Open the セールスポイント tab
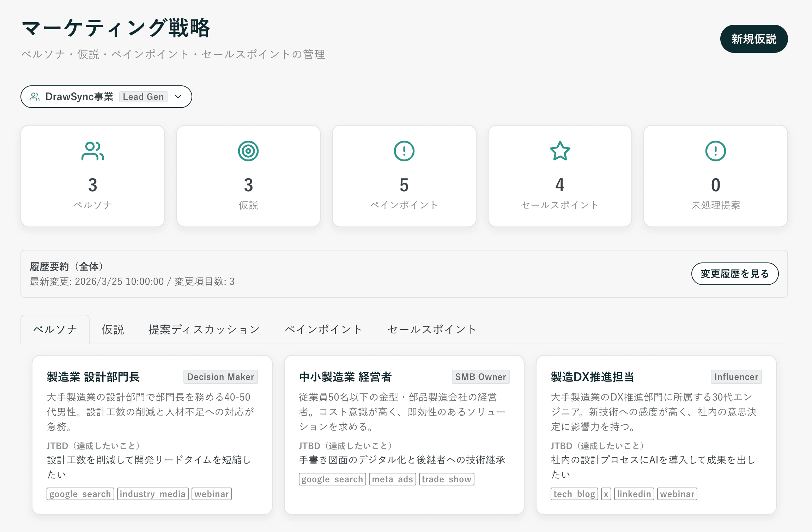This screenshot has height=532, width=812. pos(431,329)
